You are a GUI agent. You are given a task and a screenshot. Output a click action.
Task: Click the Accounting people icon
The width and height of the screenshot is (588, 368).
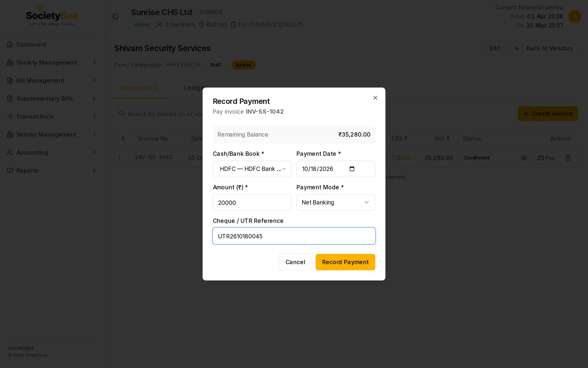click(10, 153)
